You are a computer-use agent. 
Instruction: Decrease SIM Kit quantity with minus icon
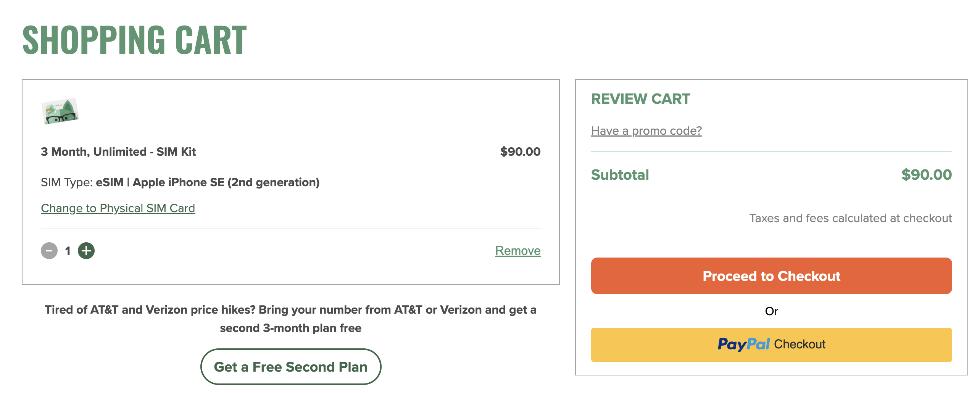(x=49, y=251)
